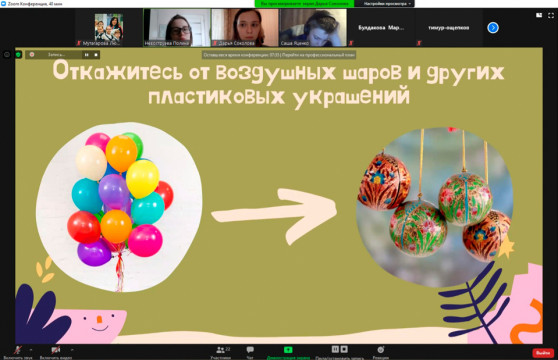Turn on the camera video

(56, 350)
